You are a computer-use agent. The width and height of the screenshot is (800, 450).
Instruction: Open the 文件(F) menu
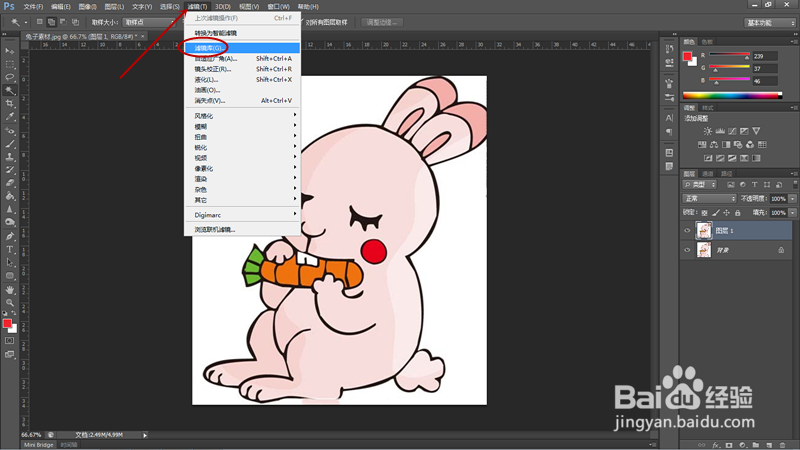pos(33,7)
